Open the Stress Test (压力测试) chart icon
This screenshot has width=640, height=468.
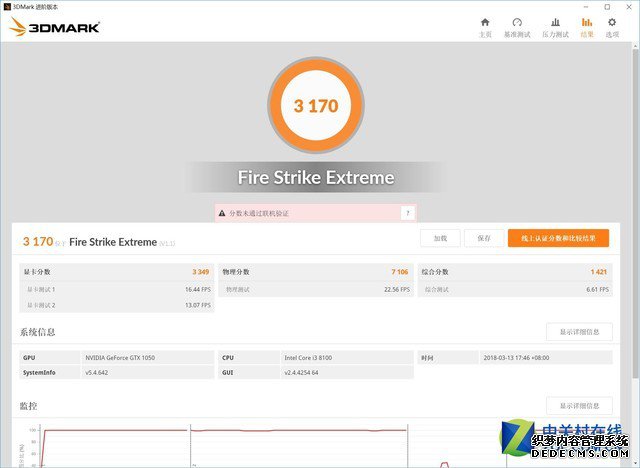click(556, 22)
